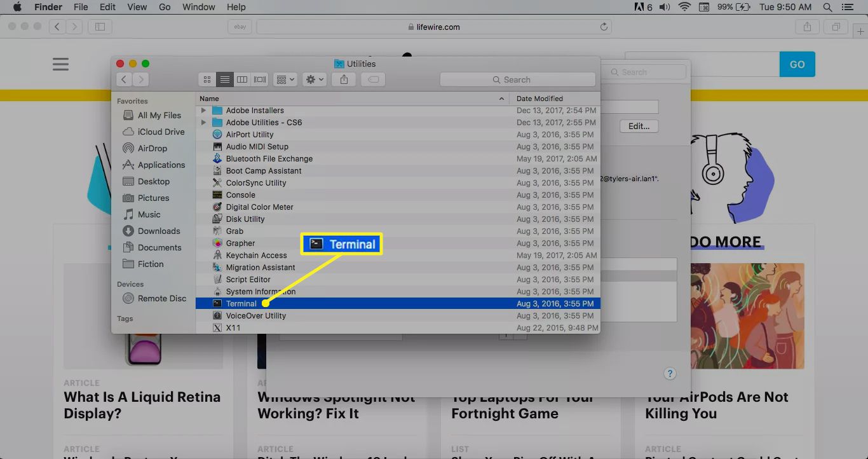868x459 pixels.
Task: Select the AirPort Utility app icon
Action: (217, 135)
